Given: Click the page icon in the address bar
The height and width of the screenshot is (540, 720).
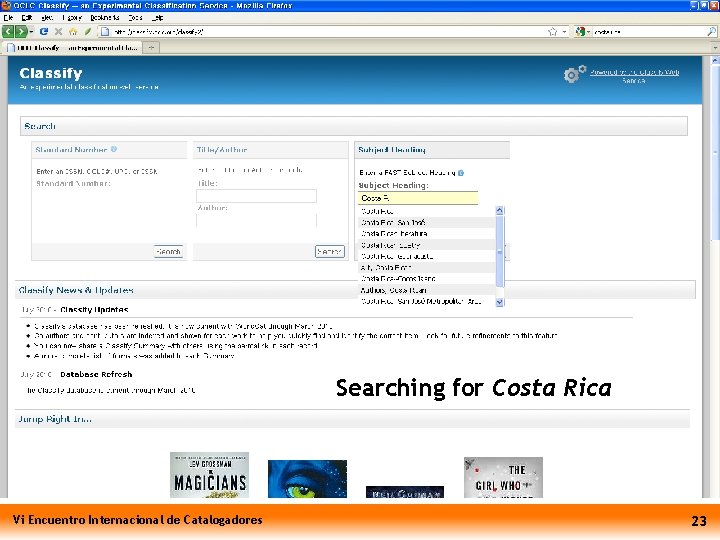Looking at the screenshot, I should pyautogui.click(x=105, y=32).
